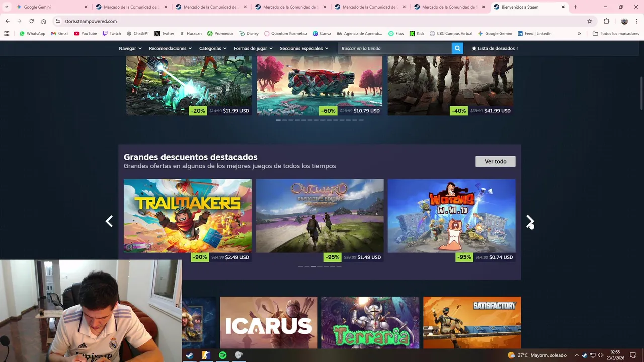Viewport: 644px width, 362px height.
Task: Open the -20% $11.99 game card
Action: pyautogui.click(x=189, y=85)
